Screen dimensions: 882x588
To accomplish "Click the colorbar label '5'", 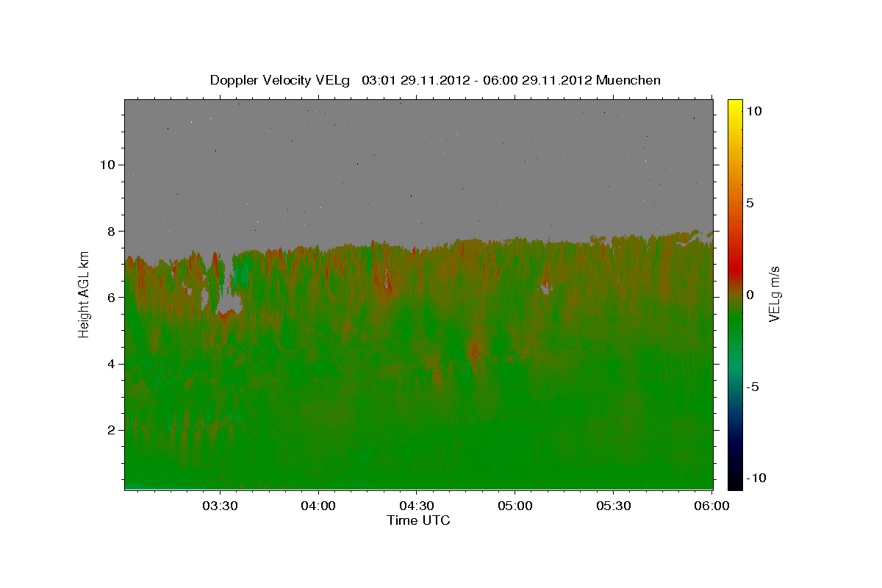I will pos(750,203).
